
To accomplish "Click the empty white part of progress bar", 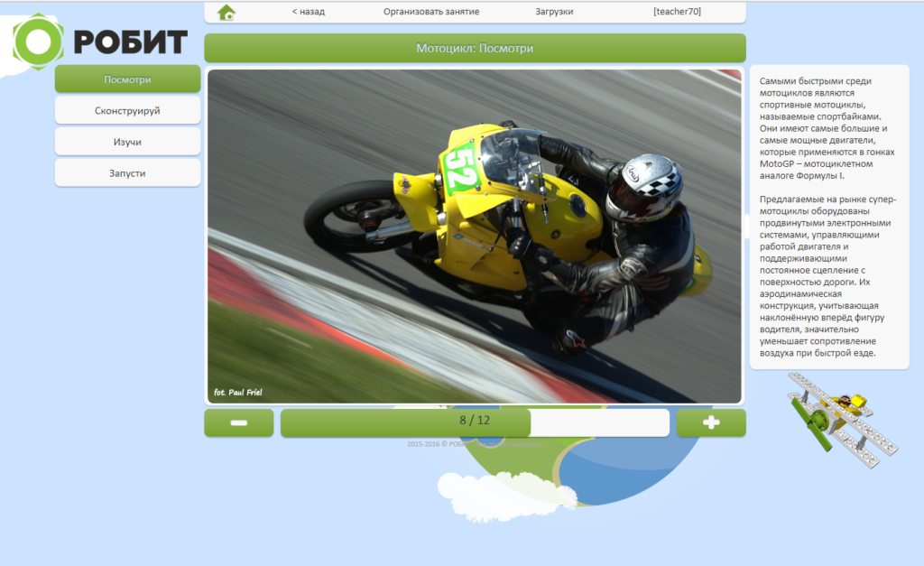I will click(599, 422).
